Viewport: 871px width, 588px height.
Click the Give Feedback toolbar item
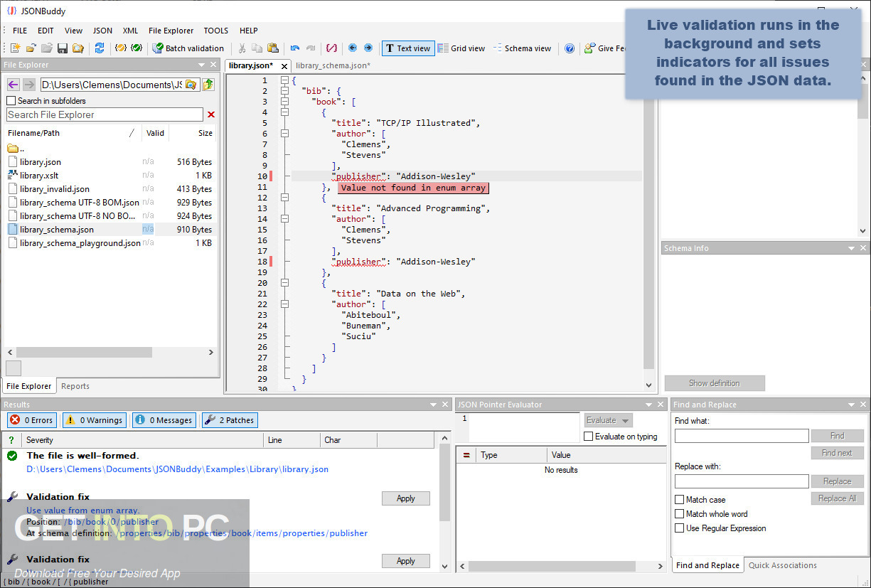point(605,48)
